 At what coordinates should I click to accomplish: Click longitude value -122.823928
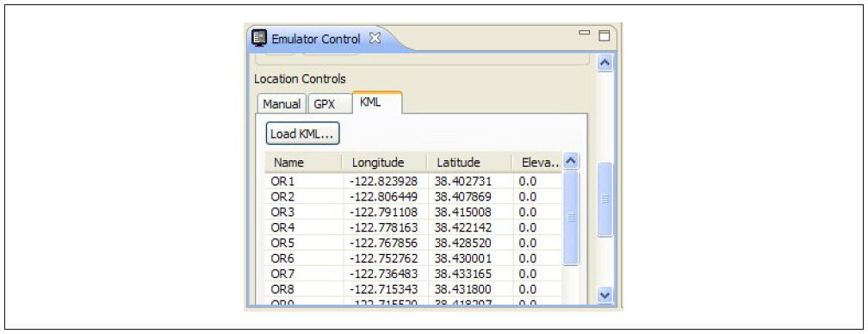tap(384, 181)
